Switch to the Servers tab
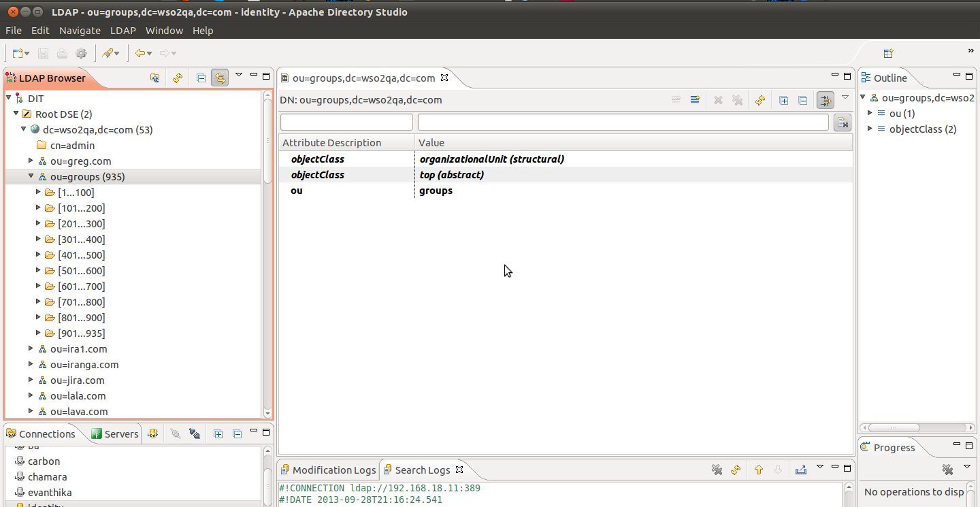The height and width of the screenshot is (507, 980). coord(114,434)
